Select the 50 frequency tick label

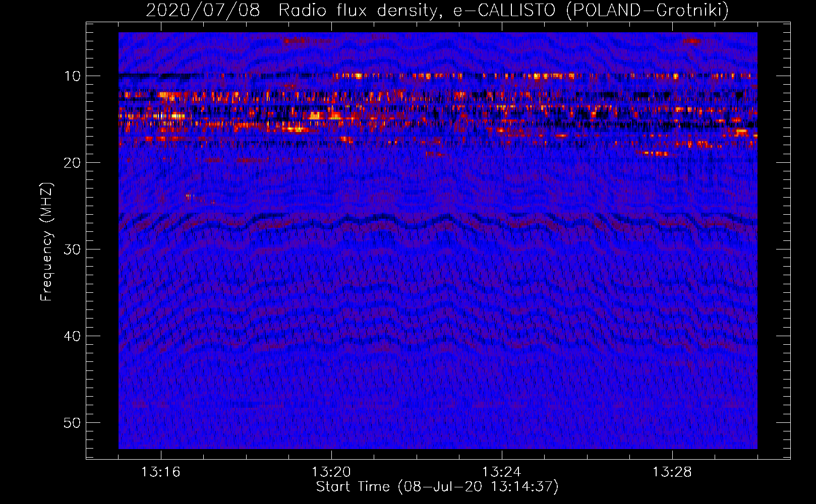pyautogui.click(x=72, y=423)
